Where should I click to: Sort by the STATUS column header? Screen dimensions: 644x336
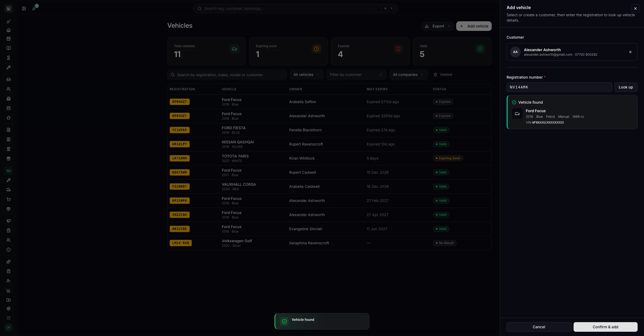pyautogui.click(x=439, y=89)
